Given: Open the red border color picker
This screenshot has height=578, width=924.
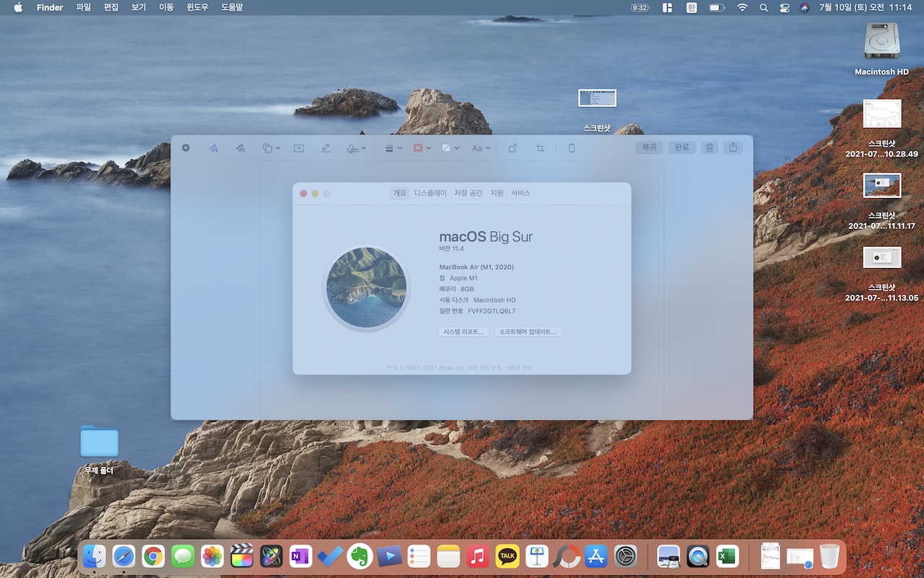Looking at the screenshot, I should point(422,147).
